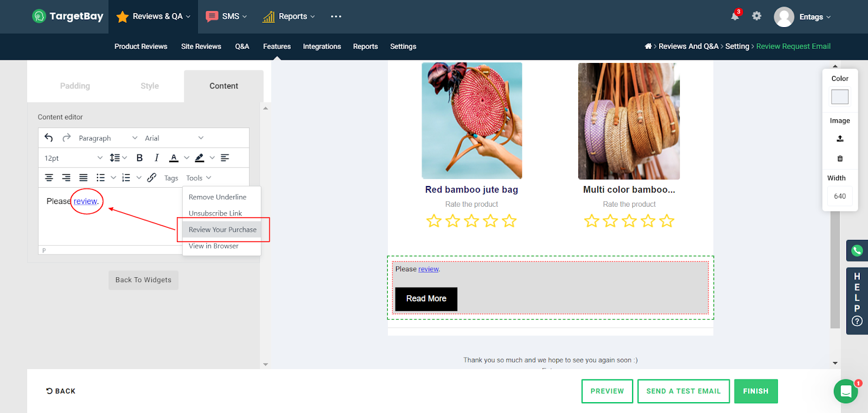Toggle italic formatting
This screenshot has height=413, width=868.
(x=157, y=158)
